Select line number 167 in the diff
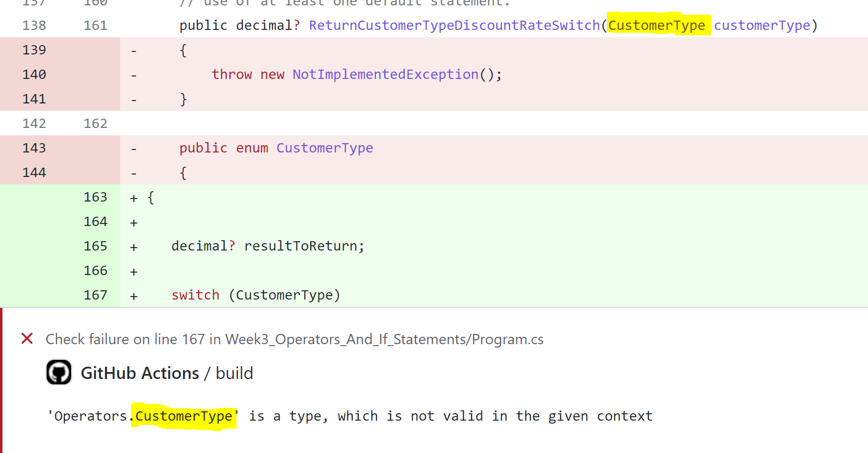 coord(96,295)
